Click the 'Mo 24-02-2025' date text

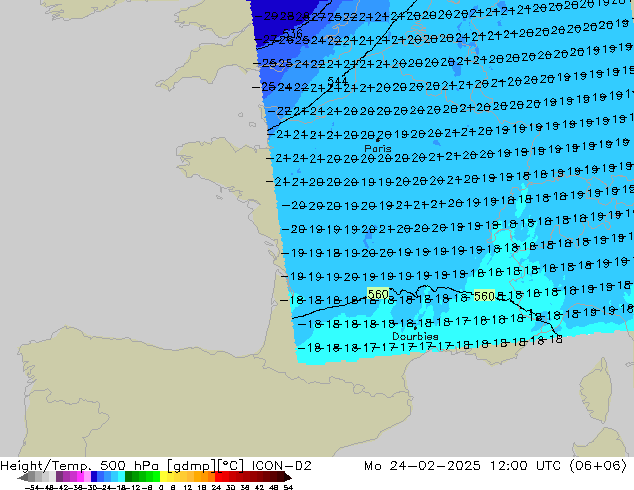422,465
